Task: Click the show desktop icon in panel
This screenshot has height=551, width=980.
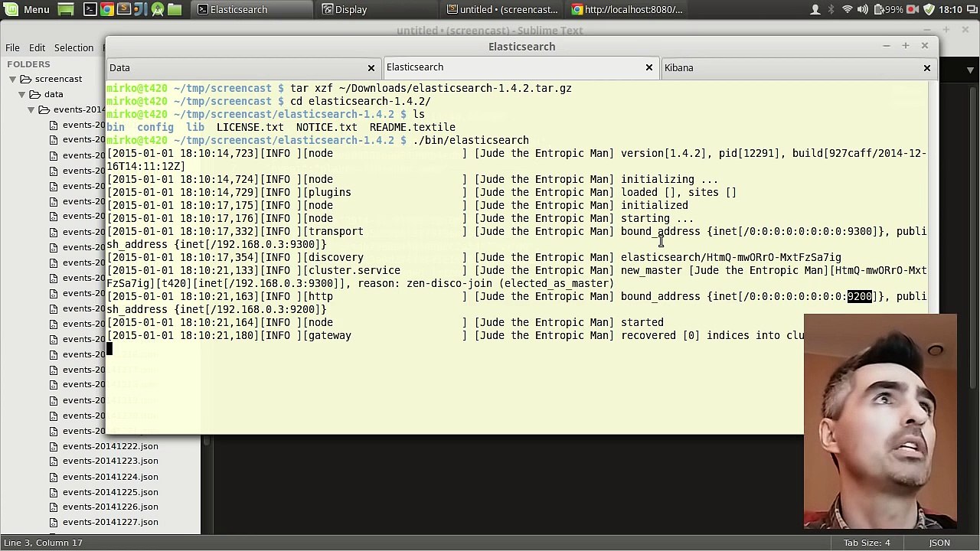Action: click(67, 9)
